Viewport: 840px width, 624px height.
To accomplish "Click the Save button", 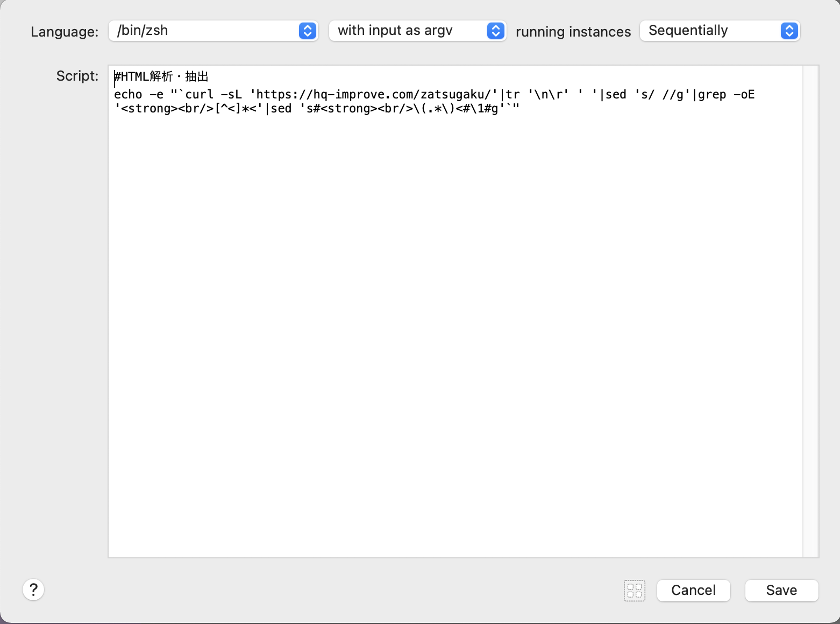I will (781, 591).
